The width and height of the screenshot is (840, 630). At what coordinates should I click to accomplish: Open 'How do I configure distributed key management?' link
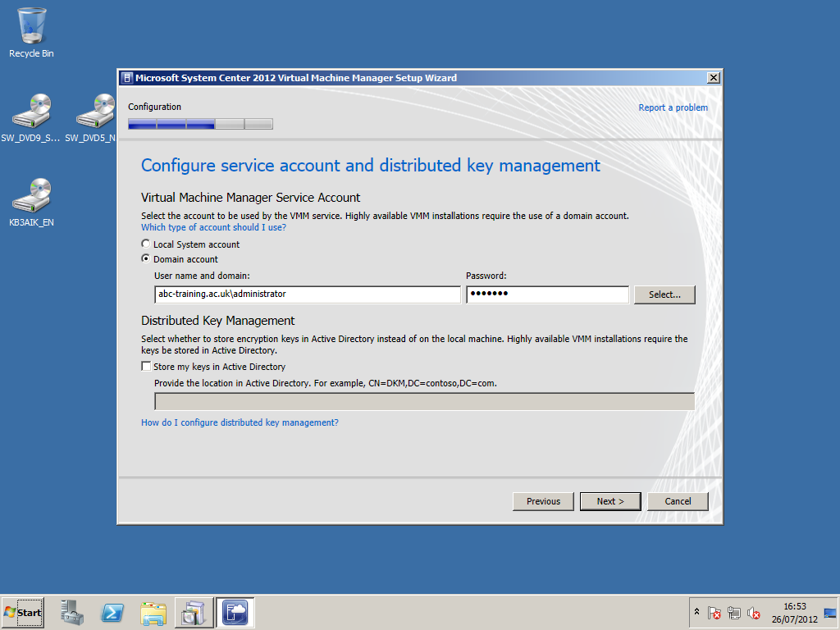tap(240, 422)
